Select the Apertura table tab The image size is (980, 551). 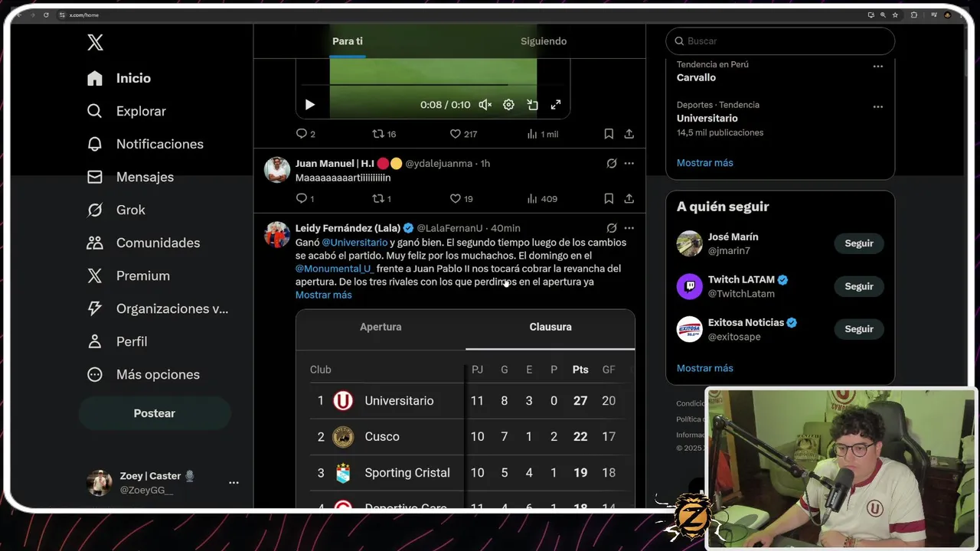click(381, 328)
